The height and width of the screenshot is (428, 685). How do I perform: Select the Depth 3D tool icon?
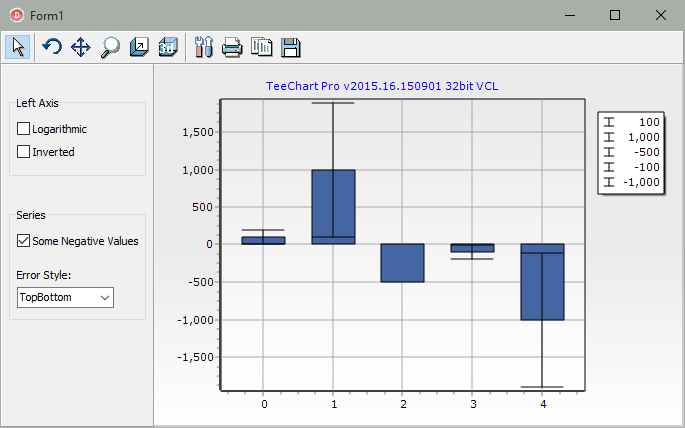[x=139, y=47]
